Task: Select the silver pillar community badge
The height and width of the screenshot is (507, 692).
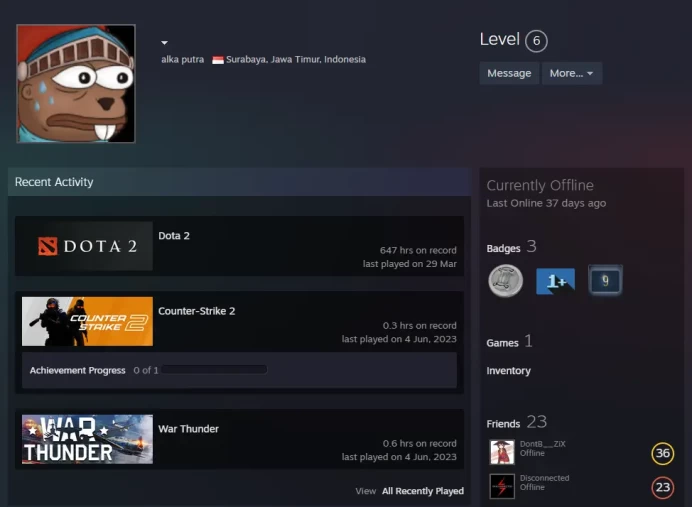Action: [x=506, y=281]
